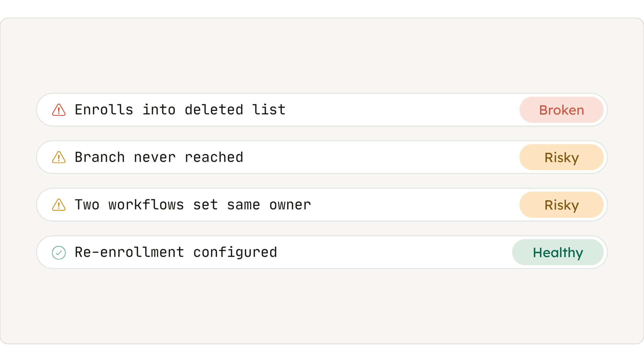
Task: Click blank space in the Healthy row
Action: point(395,252)
